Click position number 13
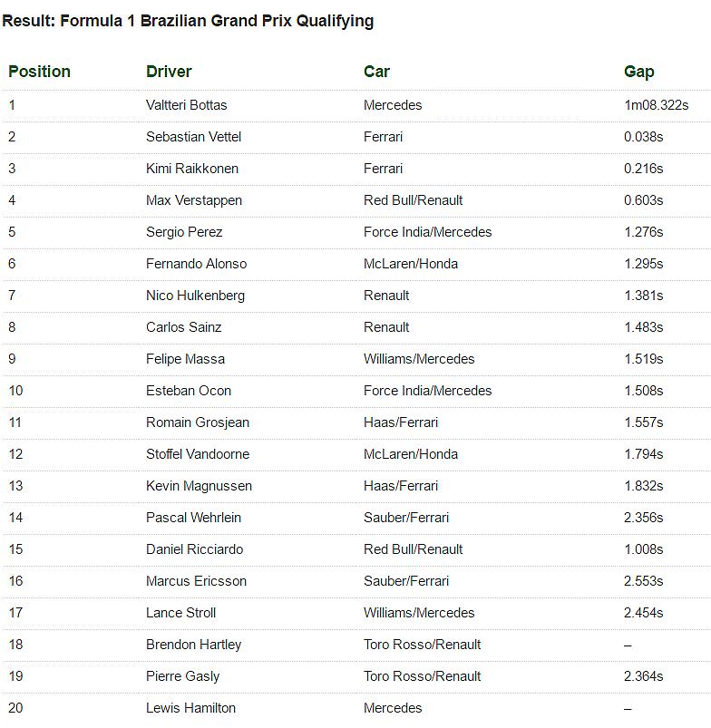Image resolution: width=711 pixels, height=728 pixels. coord(15,486)
